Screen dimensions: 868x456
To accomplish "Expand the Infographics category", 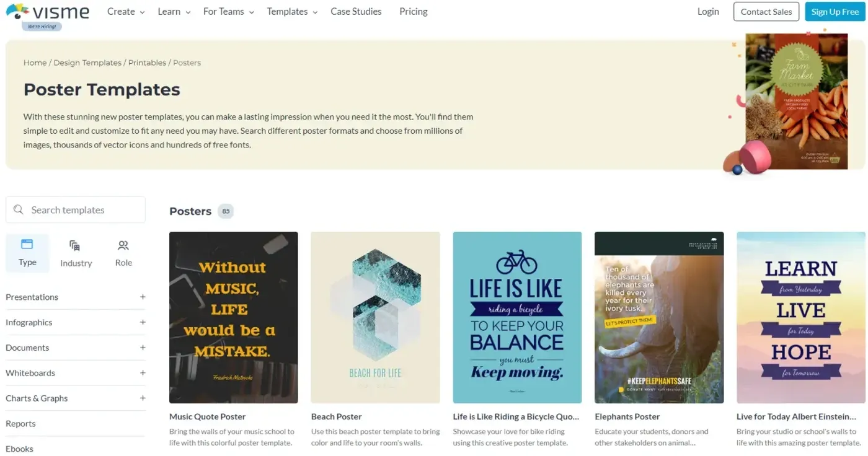I will 143,322.
